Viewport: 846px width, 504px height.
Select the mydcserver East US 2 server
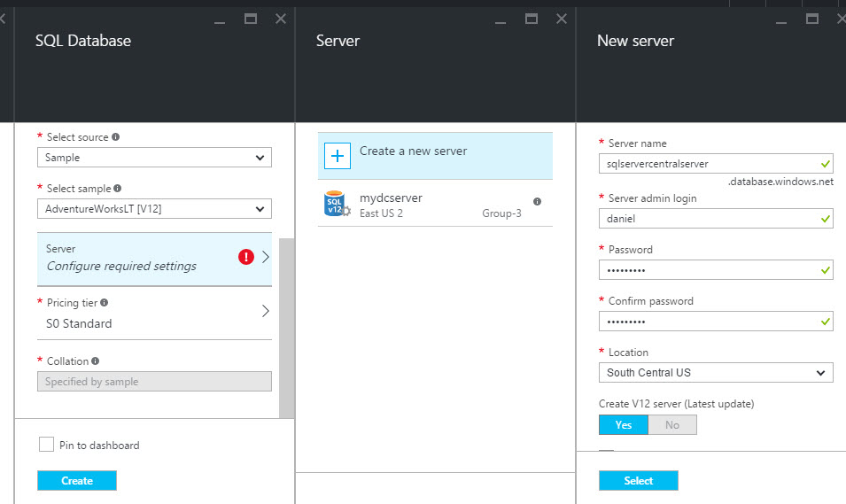point(435,205)
